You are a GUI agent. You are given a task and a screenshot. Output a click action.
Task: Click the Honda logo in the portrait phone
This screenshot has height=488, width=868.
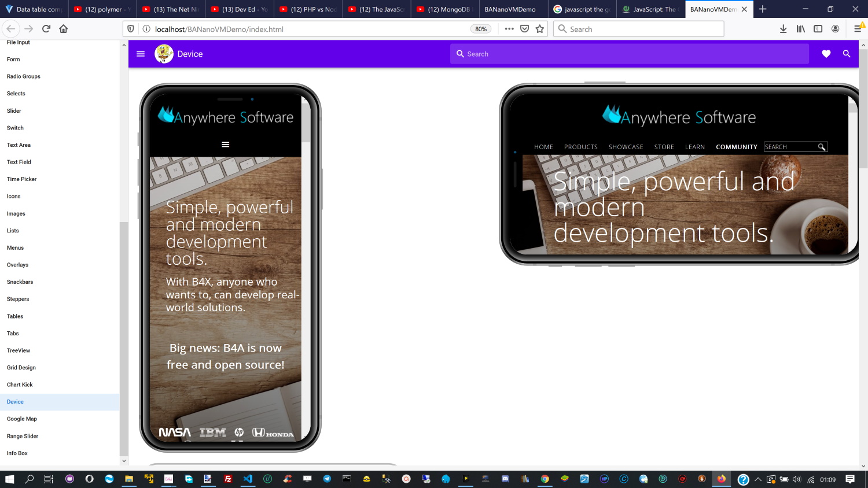[273, 432]
